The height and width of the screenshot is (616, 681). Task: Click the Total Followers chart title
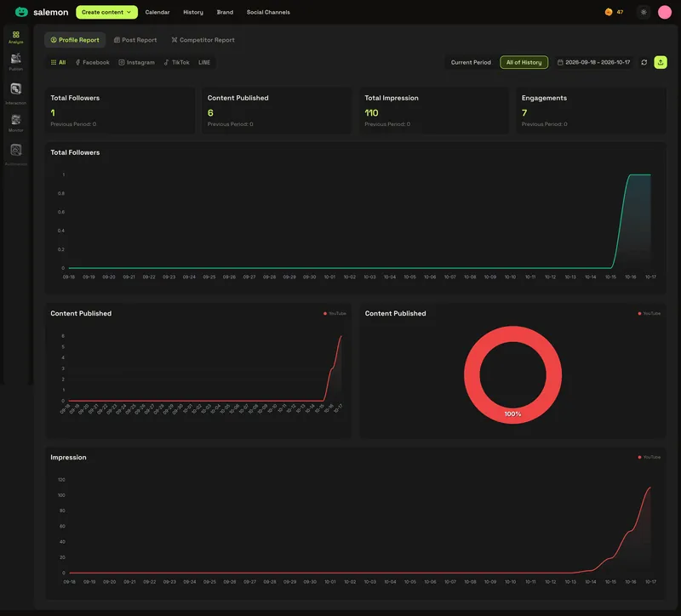[x=75, y=152]
